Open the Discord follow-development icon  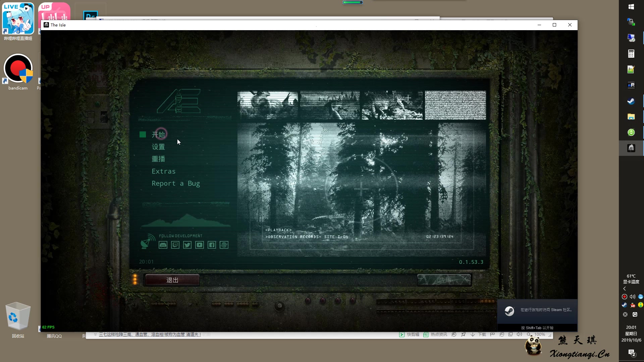pos(163,245)
